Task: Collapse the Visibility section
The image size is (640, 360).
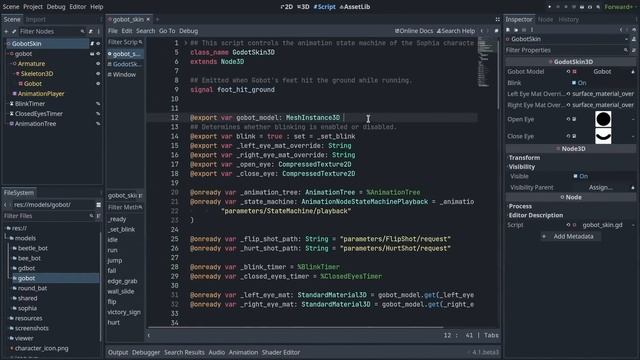Action: pyautogui.click(x=521, y=167)
